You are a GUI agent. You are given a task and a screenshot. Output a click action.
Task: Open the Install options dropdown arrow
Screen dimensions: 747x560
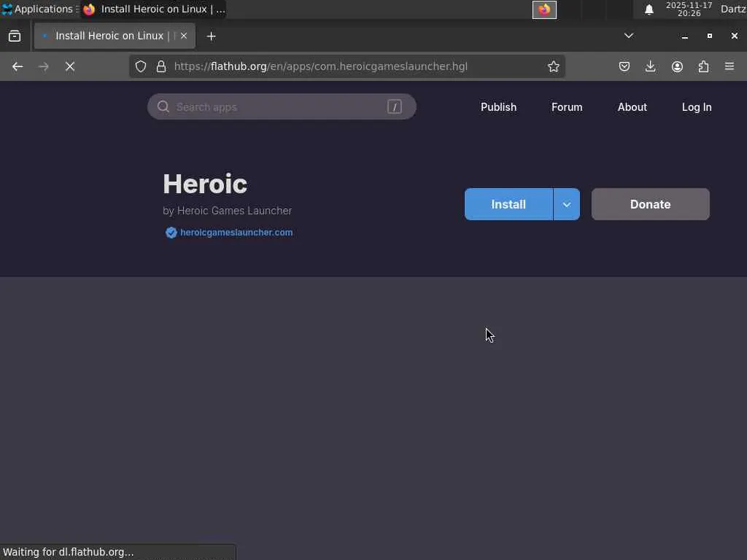566,204
